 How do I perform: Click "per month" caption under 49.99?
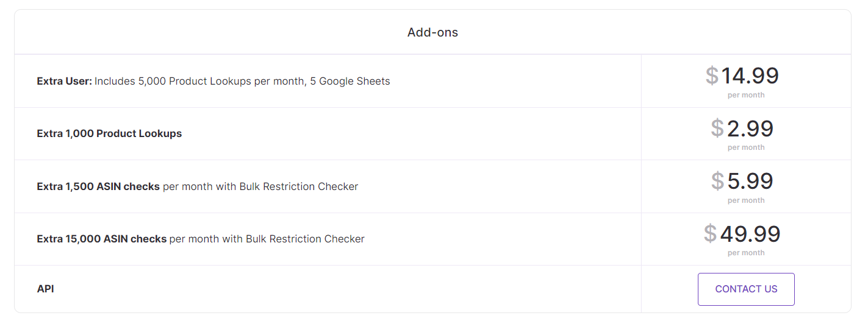746,253
